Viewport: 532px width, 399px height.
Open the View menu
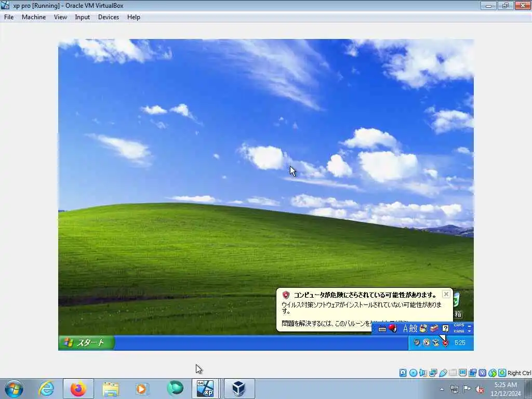coord(60,17)
